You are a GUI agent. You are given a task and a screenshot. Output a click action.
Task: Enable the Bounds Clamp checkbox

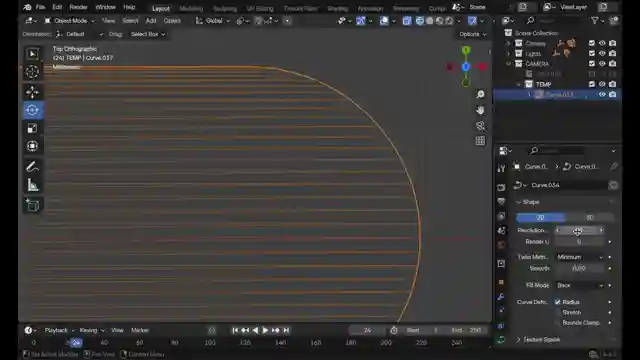pyautogui.click(x=558, y=322)
